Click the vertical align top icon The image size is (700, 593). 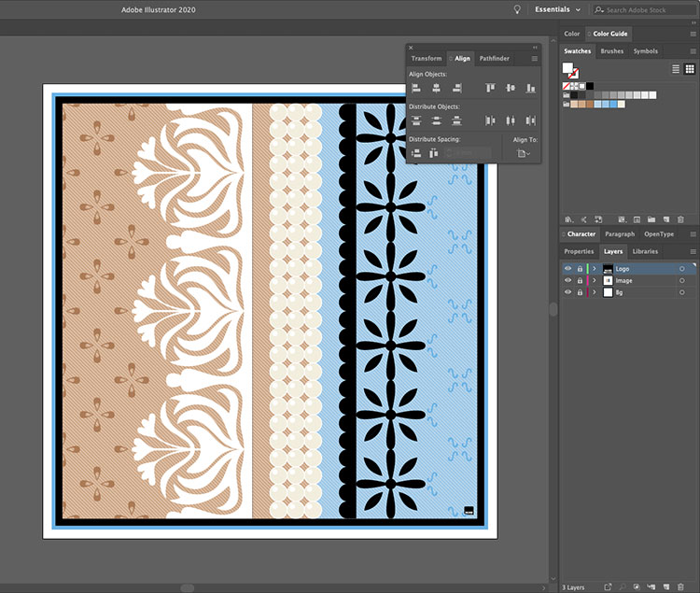[491, 88]
